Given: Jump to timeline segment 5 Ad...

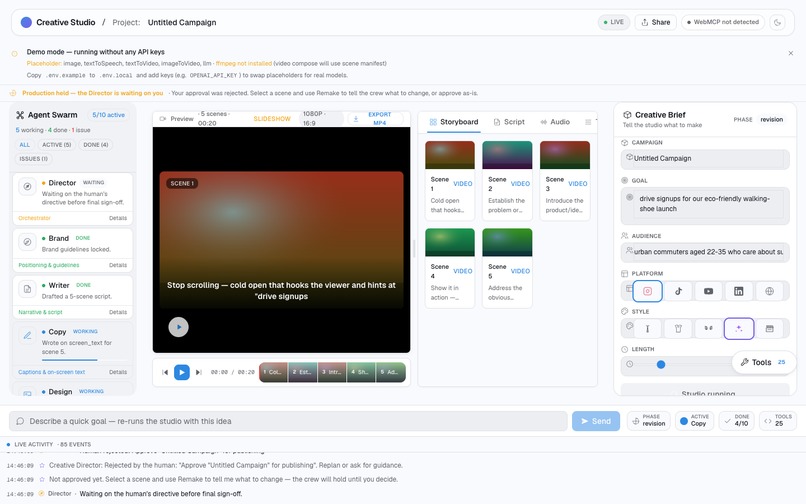Looking at the screenshot, I should click(x=390, y=372).
